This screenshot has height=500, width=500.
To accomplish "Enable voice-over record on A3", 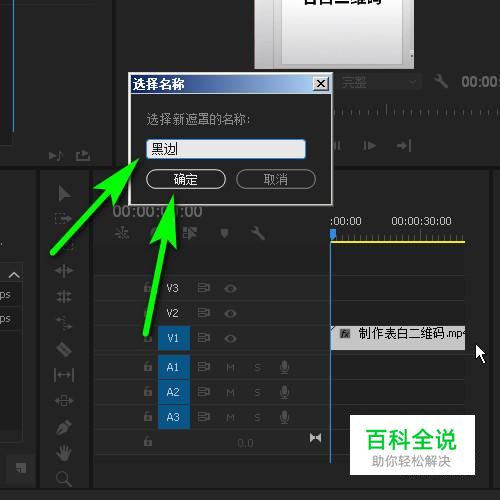I will [284, 417].
